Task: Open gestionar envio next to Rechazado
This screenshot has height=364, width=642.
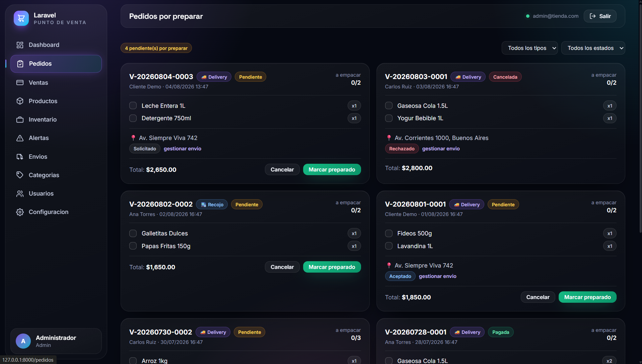Action: point(441,149)
